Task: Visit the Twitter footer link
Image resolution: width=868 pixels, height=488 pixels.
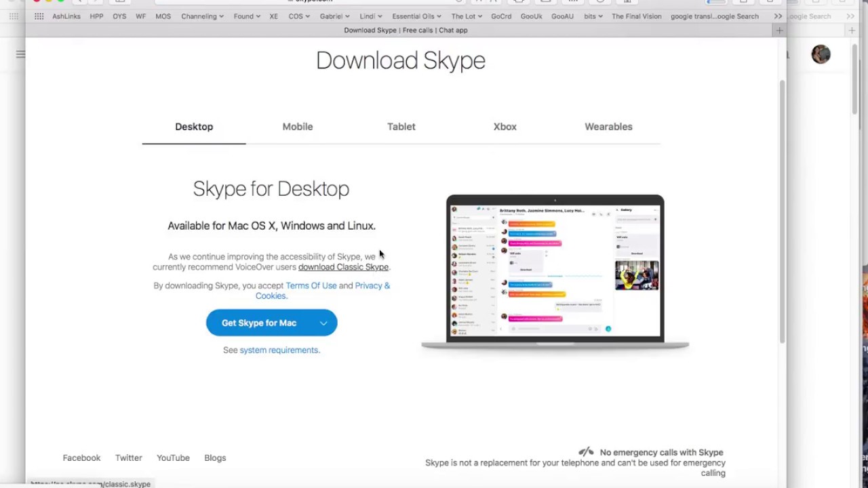Action: tap(128, 457)
